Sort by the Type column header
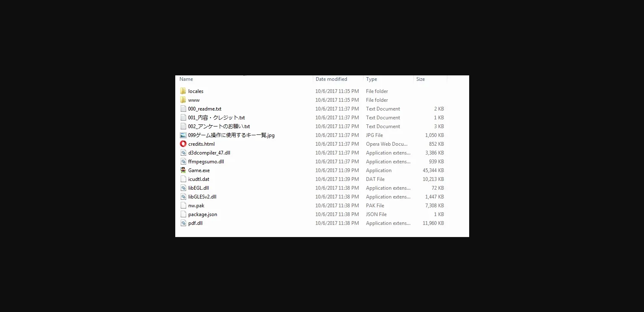The image size is (644, 312). pos(371,79)
